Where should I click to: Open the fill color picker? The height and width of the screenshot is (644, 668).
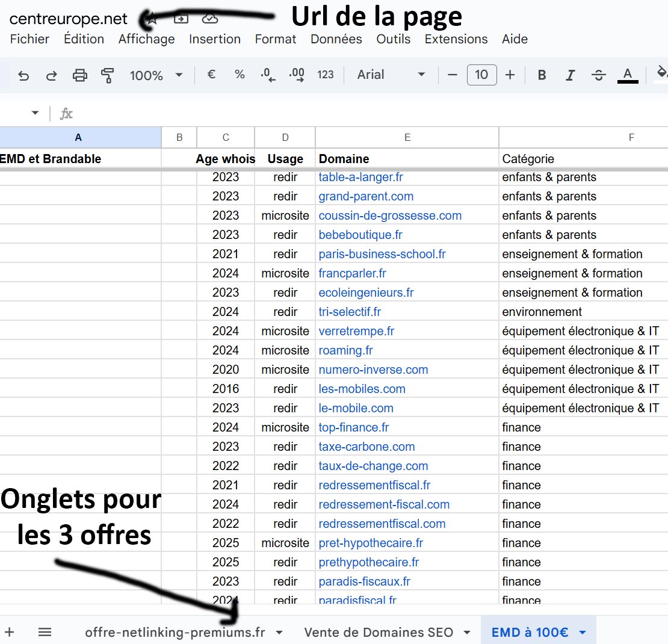tap(661, 73)
